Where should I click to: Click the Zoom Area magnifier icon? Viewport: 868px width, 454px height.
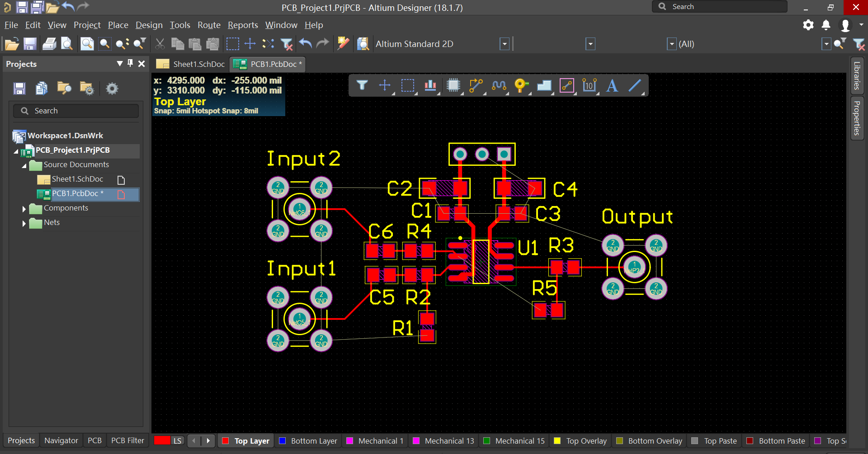click(x=104, y=44)
